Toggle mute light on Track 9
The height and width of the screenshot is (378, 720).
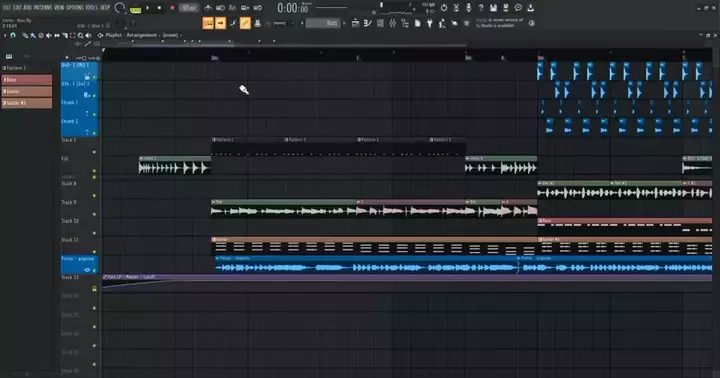coord(95,214)
